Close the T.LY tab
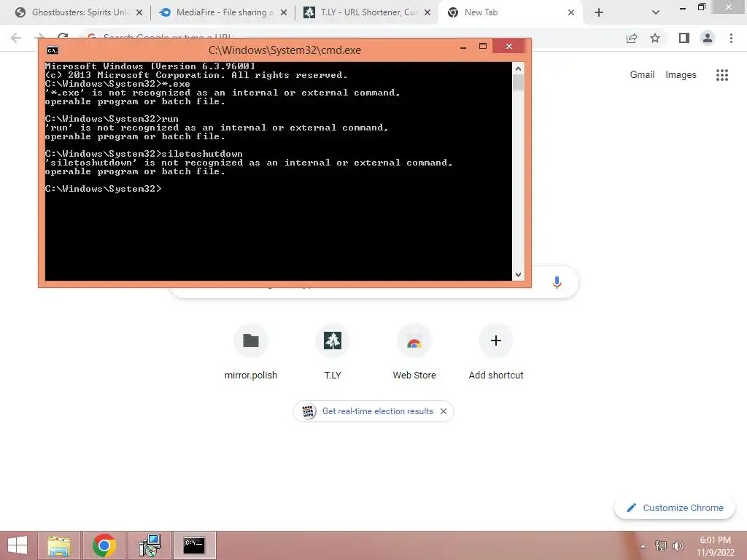Image resolution: width=747 pixels, height=560 pixels. (x=427, y=13)
